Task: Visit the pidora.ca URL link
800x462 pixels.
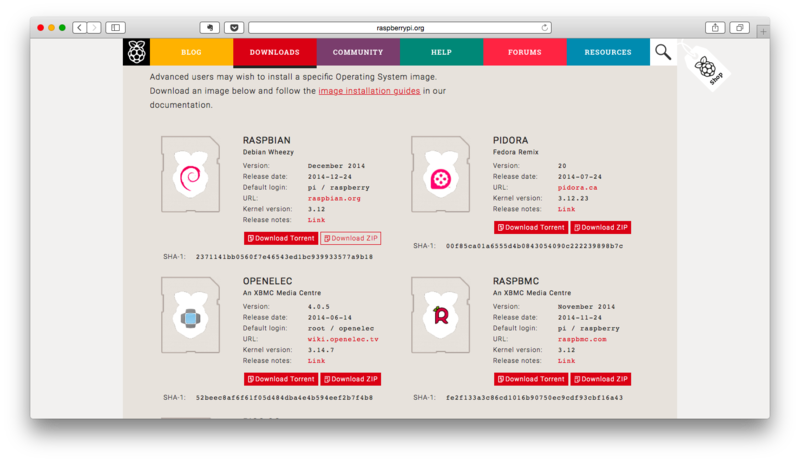Action: [x=577, y=188]
